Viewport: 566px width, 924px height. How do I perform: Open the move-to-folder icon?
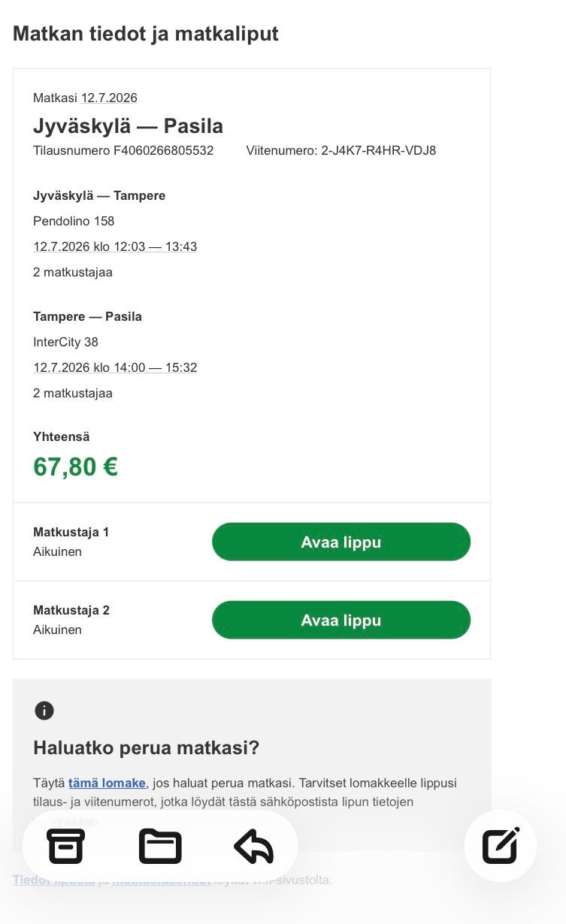tap(160, 847)
